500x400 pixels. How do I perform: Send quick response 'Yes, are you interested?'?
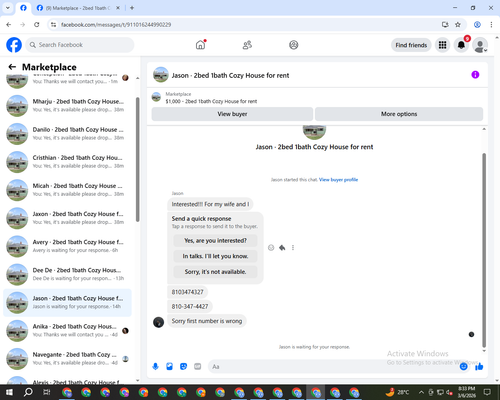[x=215, y=240]
